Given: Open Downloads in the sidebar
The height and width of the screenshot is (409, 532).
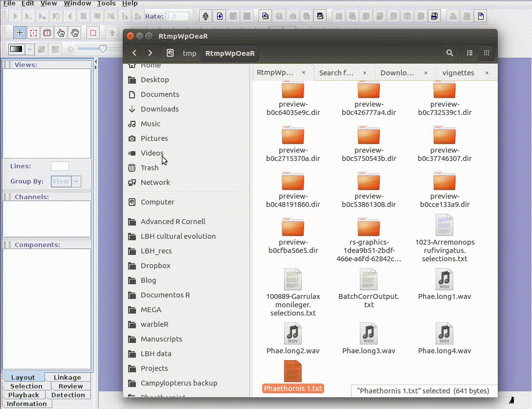Looking at the screenshot, I should (x=159, y=109).
